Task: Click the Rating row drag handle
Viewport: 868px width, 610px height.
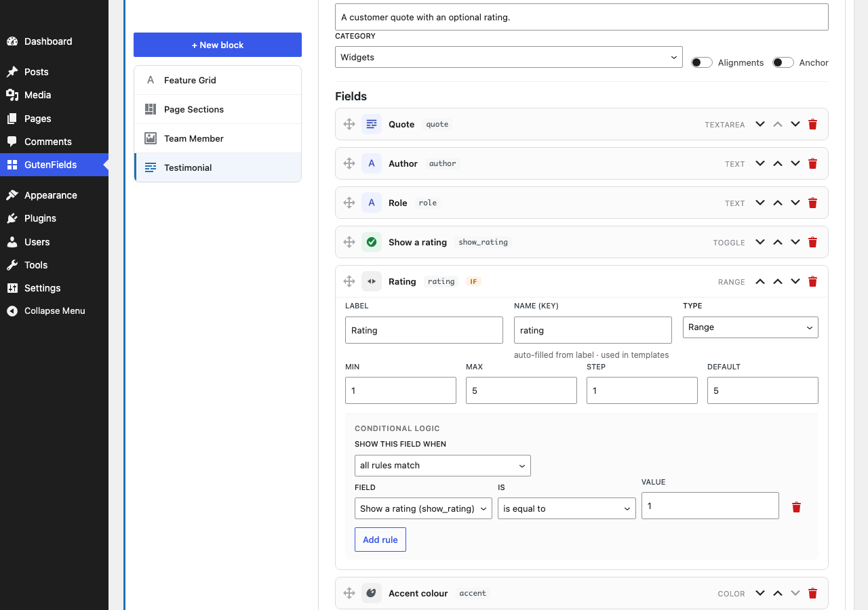Action: [349, 281]
